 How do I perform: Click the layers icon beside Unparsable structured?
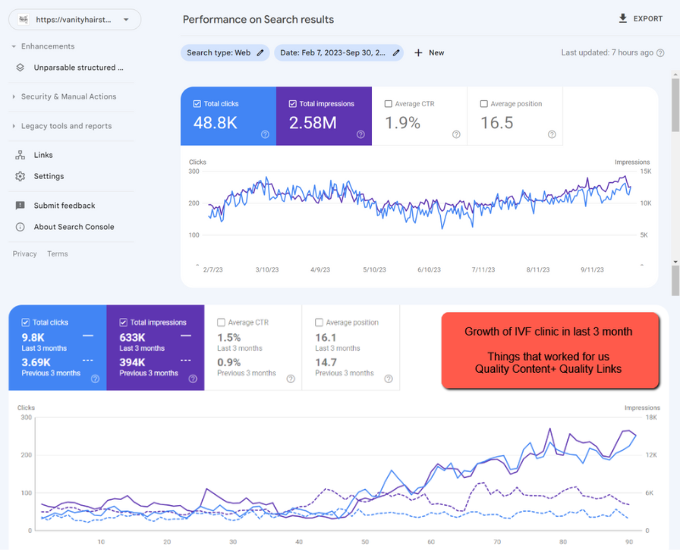(20, 68)
